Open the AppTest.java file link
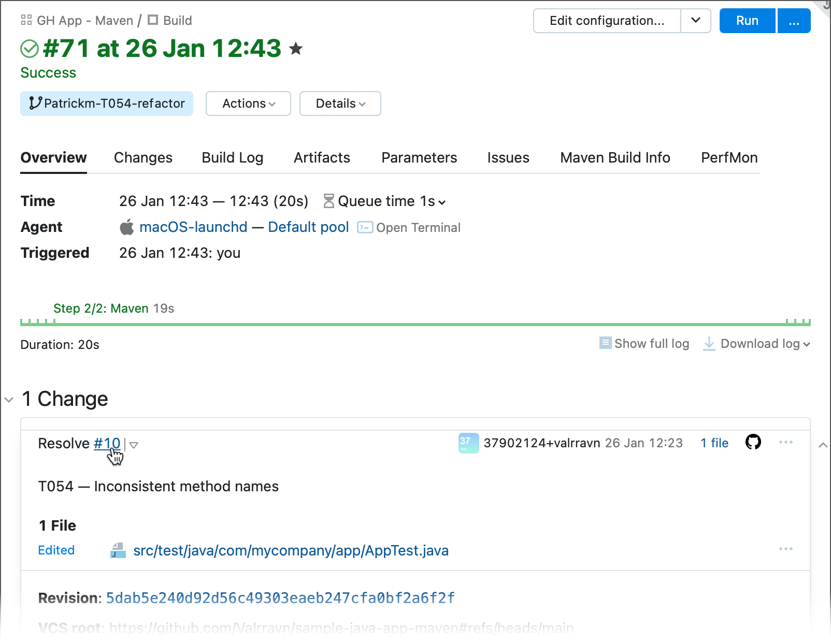831x644 pixels. pos(291,550)
